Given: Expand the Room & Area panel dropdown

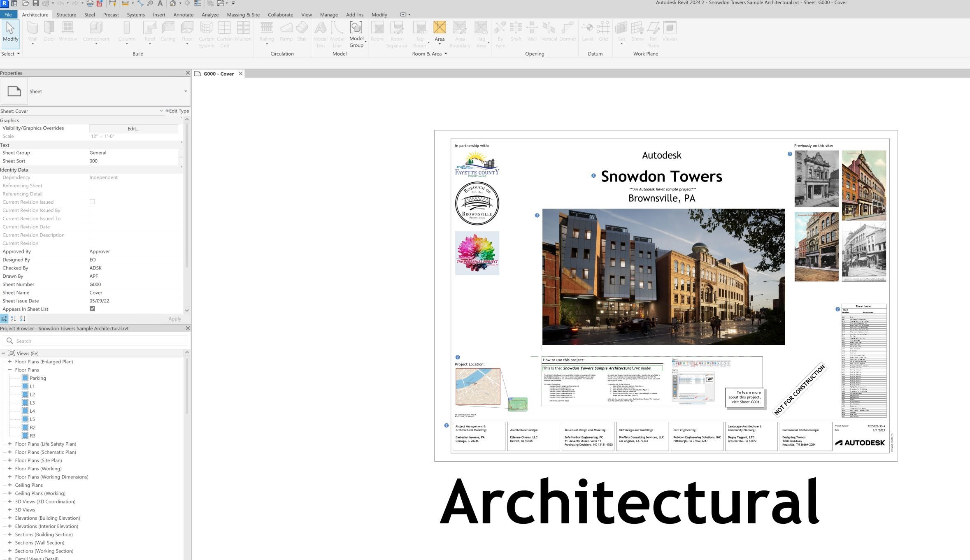Looking at the screenshot, I should coord(446,54).
